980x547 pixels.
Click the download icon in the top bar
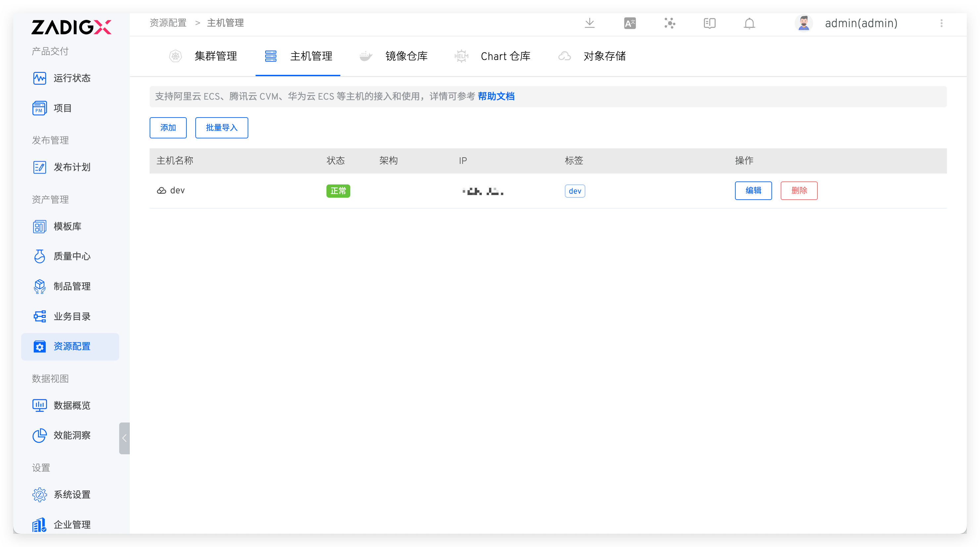(589, 23)
